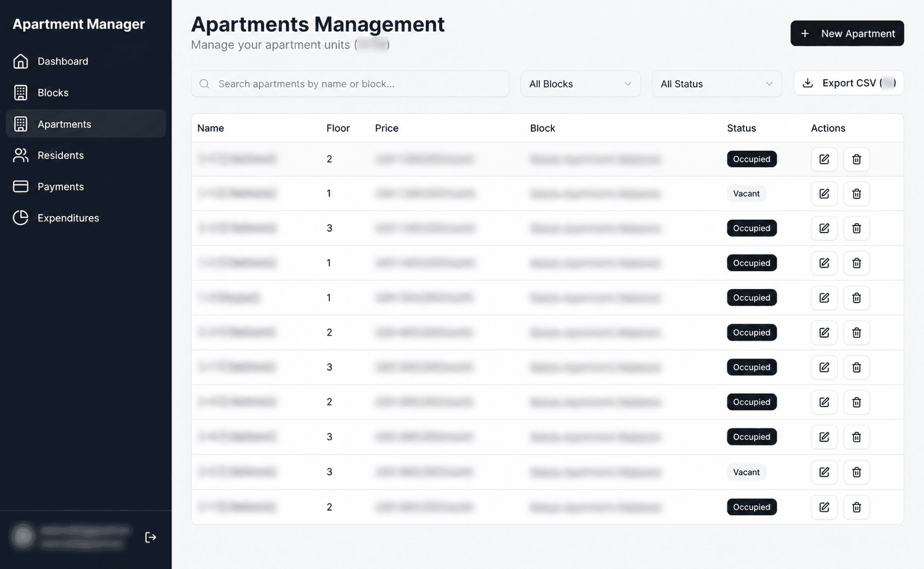Click the Floor column header

point(338,128)
